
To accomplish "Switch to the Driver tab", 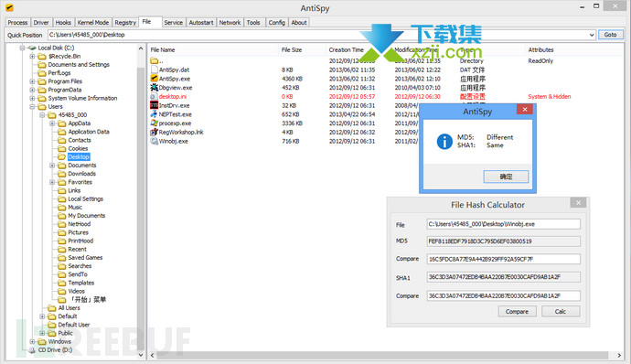I will [41, 23].
